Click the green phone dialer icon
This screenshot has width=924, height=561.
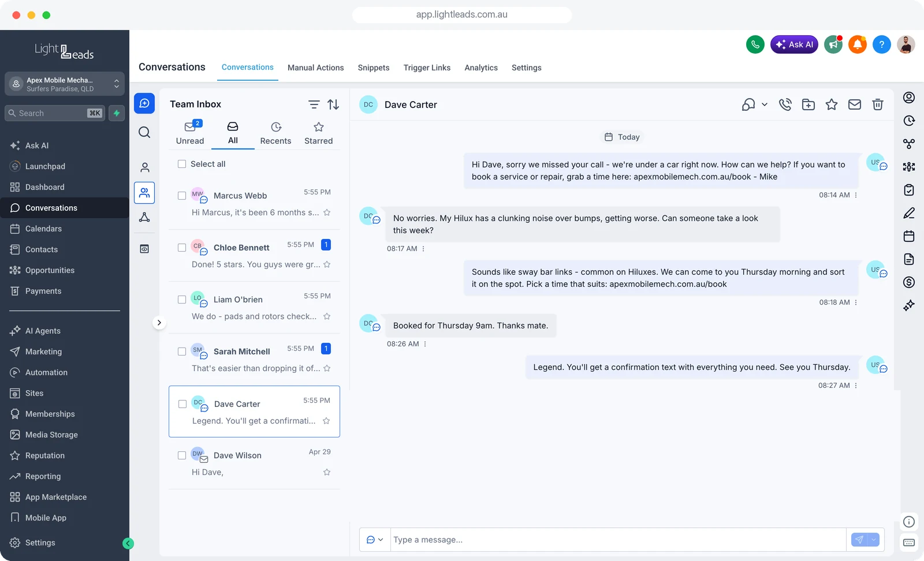click(x=755, y=44)
